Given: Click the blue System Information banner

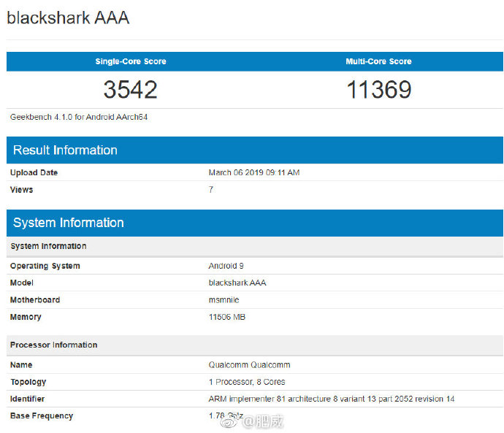Looking at the screenshot, I should [x=255, y=223].
